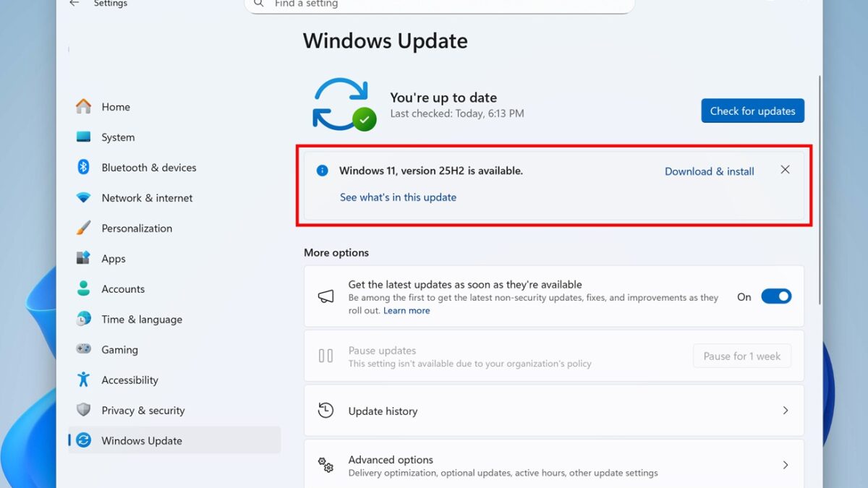Open Bluetooth & devices via its icon
868x488 pixels.
pos(84,168)
